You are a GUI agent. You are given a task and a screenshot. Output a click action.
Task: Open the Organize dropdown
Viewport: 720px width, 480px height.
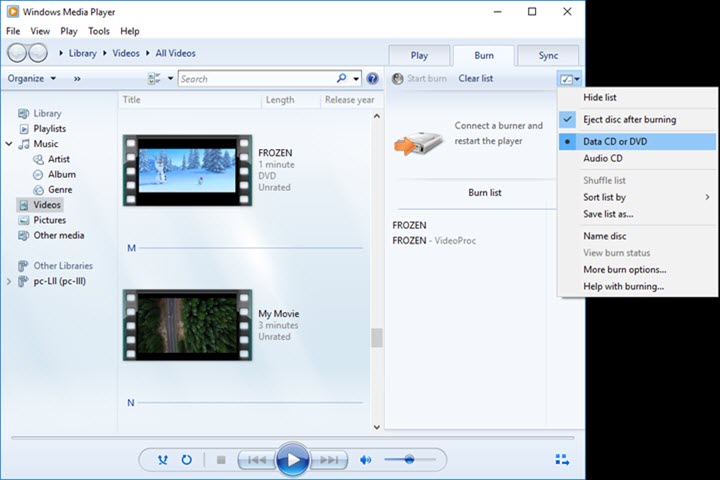tap(30, 78)
